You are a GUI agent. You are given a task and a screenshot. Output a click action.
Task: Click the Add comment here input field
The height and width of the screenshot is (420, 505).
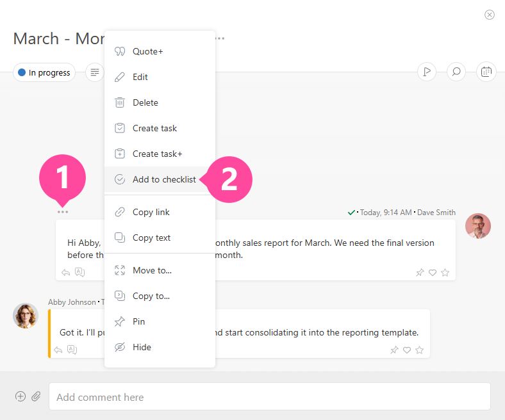point(269,397)
